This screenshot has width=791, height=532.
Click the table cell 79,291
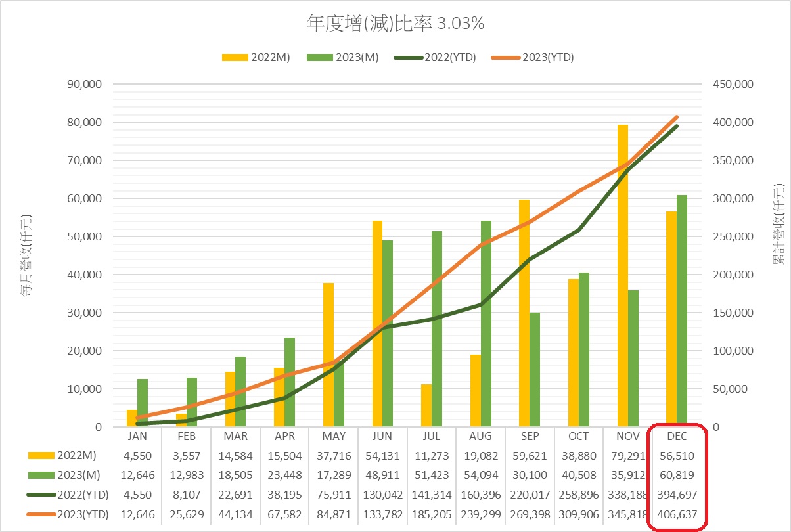(x=627, y=456)
